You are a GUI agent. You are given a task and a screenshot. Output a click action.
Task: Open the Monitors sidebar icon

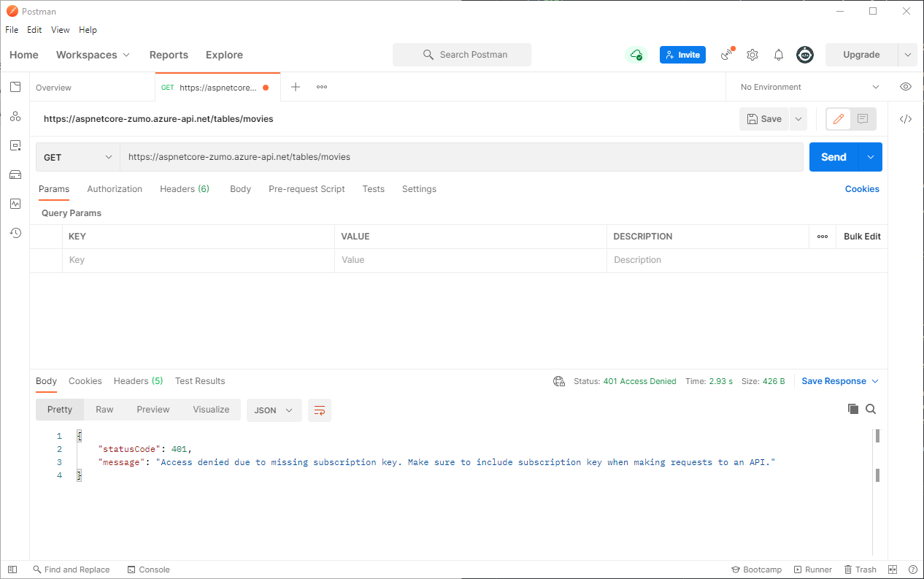coord(15,204)
